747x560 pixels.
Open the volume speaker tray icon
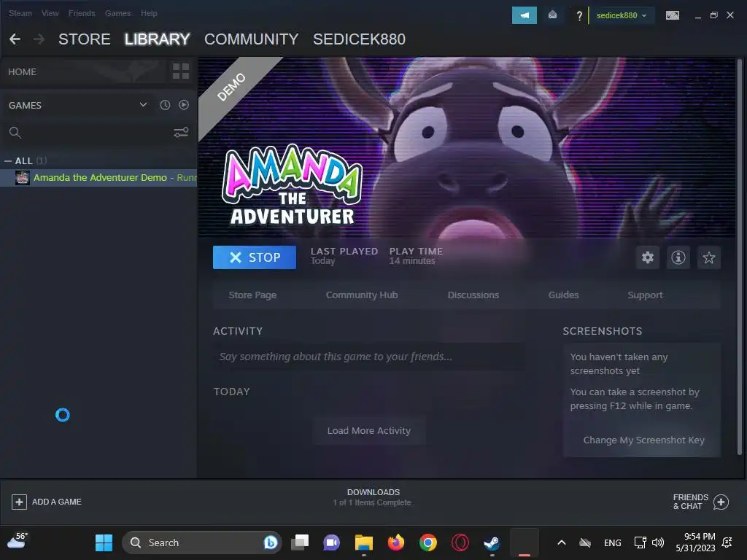pyautogui.click(x=658, y=542)
